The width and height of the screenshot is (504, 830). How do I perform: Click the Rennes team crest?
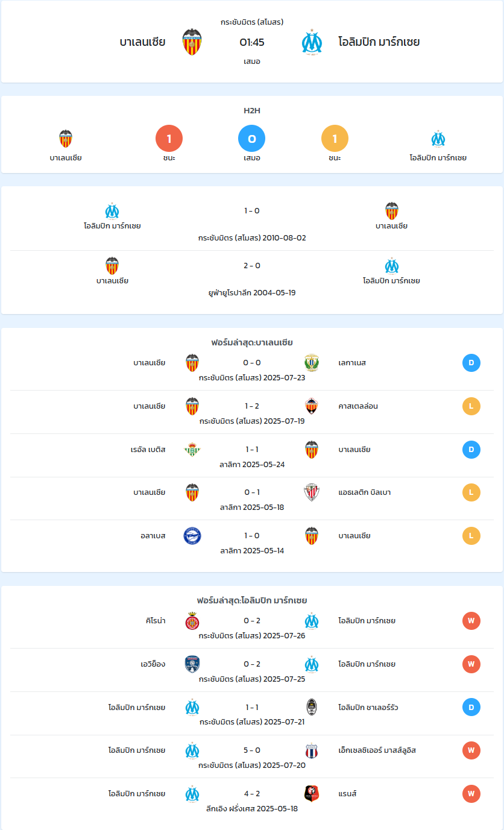pyautogui.click(x=312, y=794)
